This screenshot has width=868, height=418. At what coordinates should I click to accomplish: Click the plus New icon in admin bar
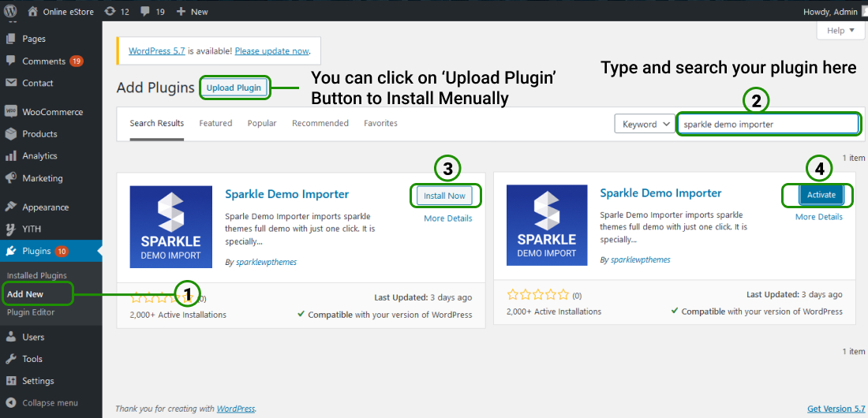pyautogui.click(x=181, y=11)
